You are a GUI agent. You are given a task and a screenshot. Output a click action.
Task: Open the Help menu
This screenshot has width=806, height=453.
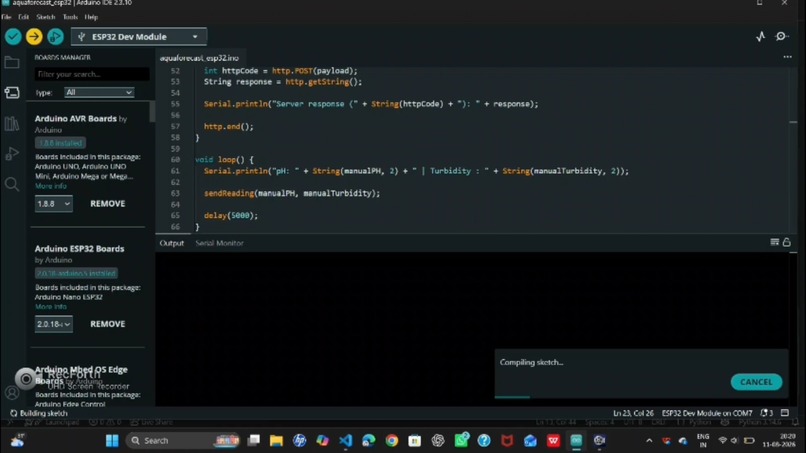tap(91, 17)
